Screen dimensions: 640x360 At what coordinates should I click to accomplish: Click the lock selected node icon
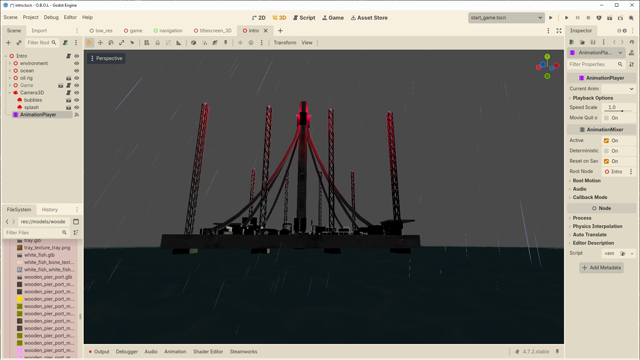click(x=157, y=42)
